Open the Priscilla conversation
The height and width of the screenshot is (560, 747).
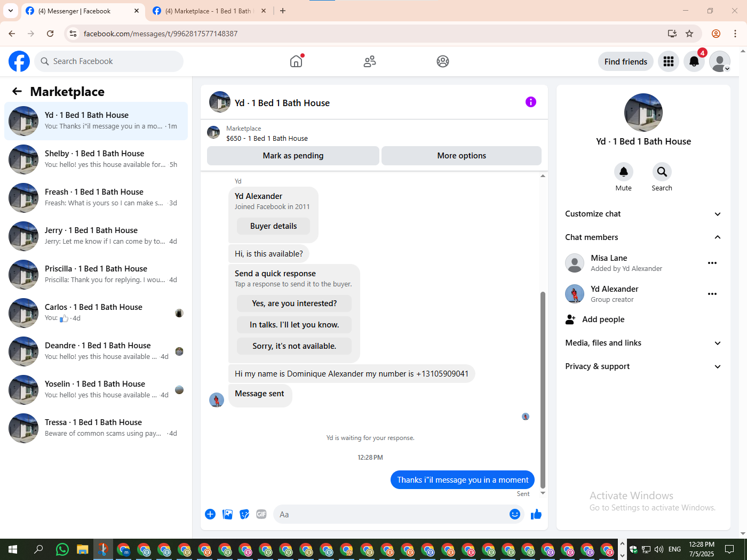click(96, 275)
